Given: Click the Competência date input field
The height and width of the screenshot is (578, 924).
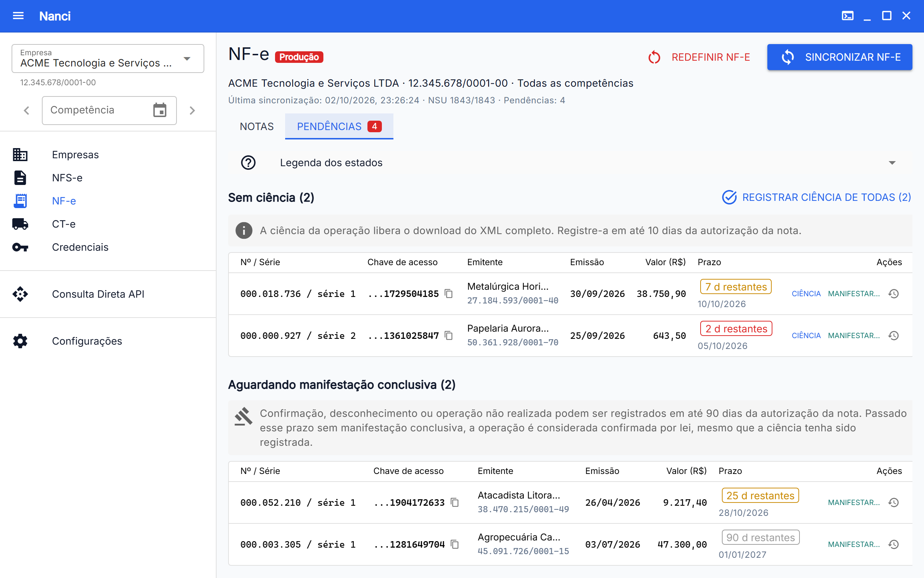Looking at the screenshot, I should (x=109, y=110).
